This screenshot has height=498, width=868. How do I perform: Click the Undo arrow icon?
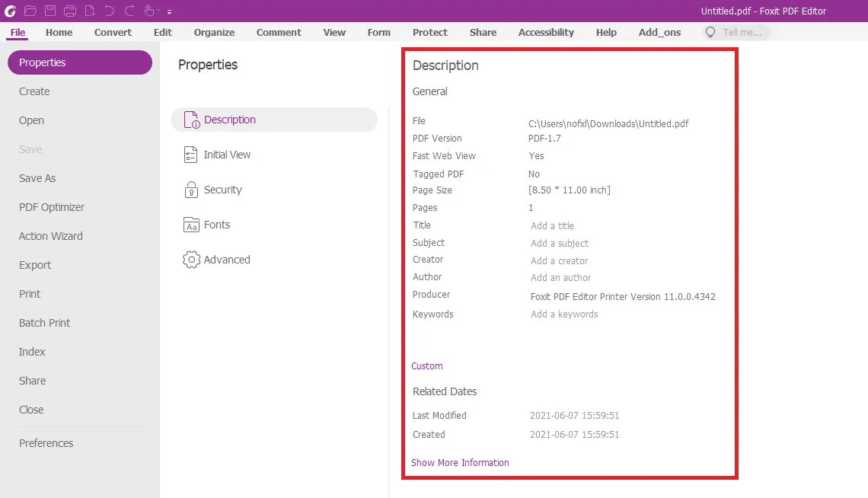pyautogui.click(x=110, y=11)
